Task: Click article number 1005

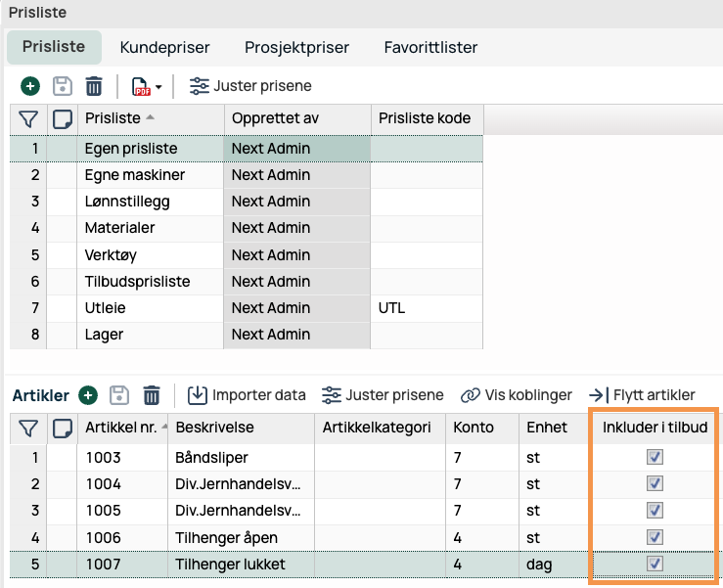Action: coord(104,511)
